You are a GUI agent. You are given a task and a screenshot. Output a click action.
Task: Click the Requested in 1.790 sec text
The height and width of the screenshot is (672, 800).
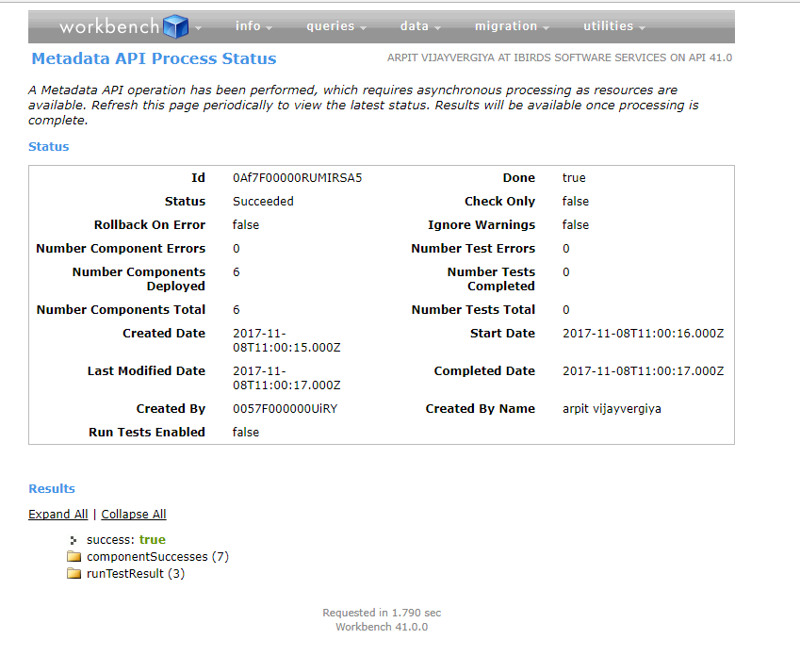(x=382, y=613)
